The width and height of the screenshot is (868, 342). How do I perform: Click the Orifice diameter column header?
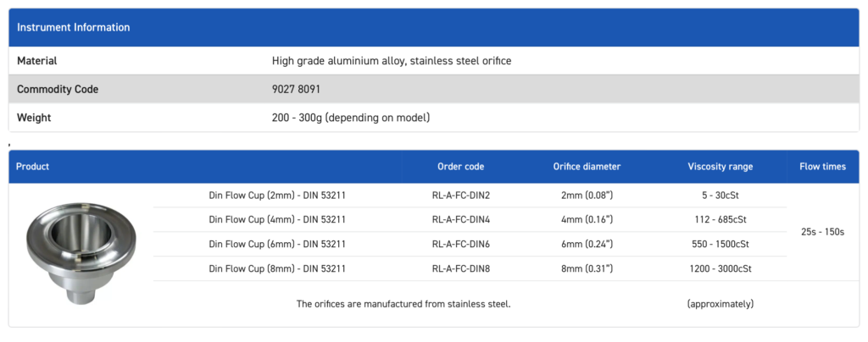[x=587, y=167]
